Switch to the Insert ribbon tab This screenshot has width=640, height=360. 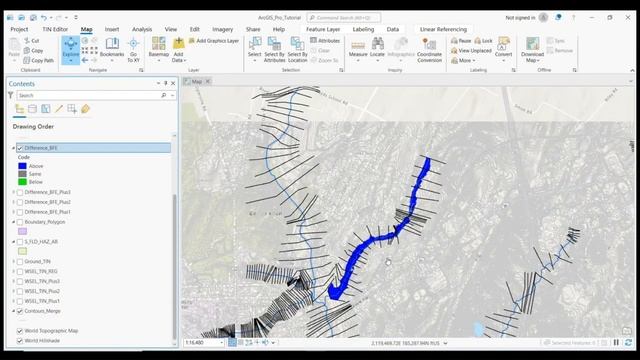[112, 29]
